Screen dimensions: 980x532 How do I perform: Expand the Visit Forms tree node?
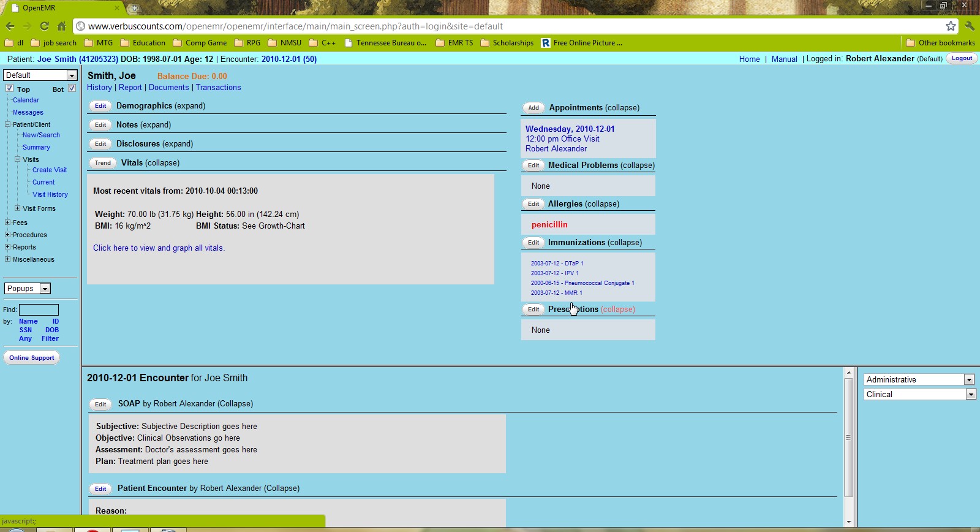(17, 208)
